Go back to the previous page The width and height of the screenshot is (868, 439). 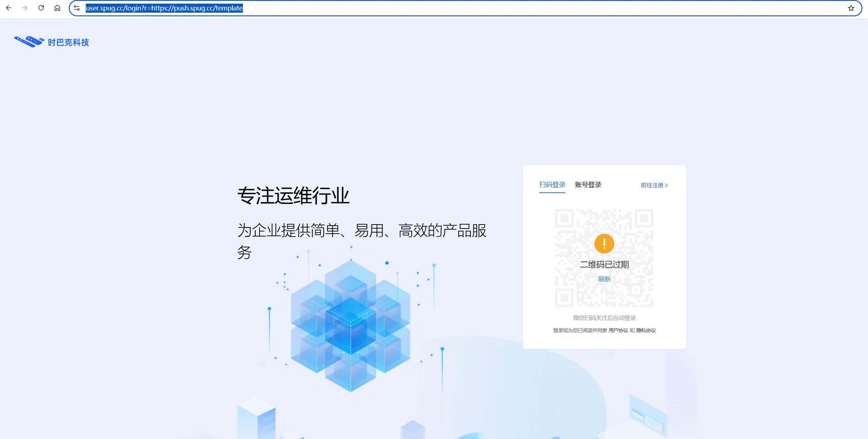9,8
